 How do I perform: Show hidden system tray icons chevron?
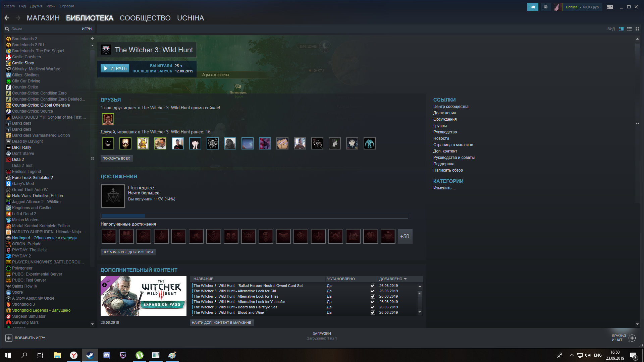[x=572, y=355]
